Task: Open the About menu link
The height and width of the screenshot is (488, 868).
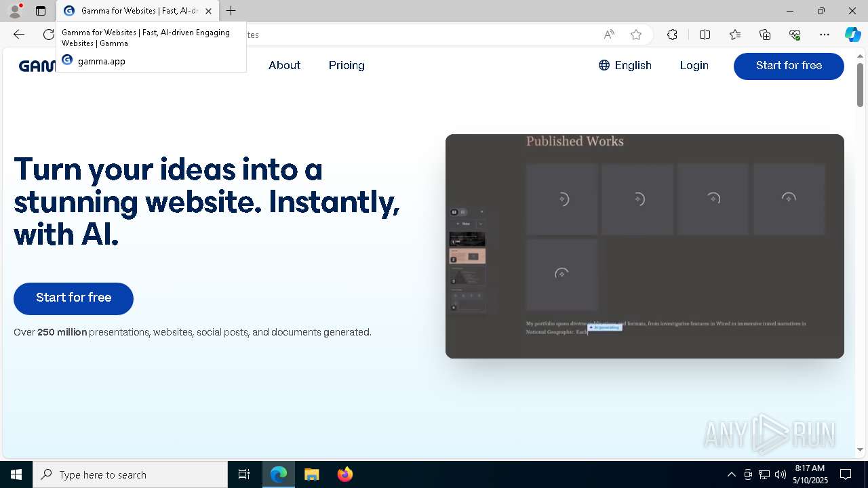Action: (x=284, y=65)
